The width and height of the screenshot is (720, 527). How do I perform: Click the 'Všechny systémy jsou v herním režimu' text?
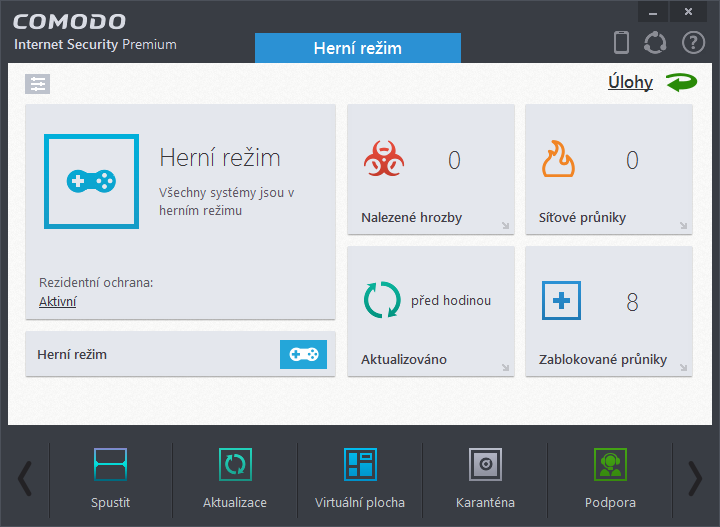coord(226,202)
